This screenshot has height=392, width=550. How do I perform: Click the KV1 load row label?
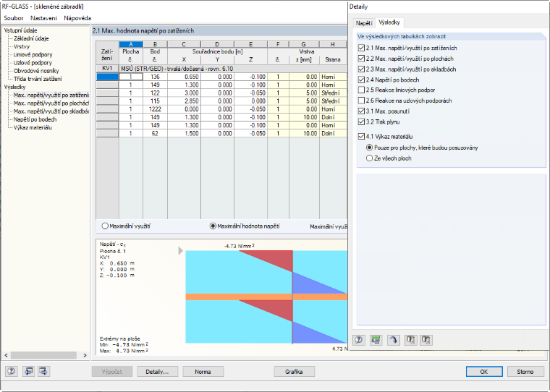pos(107,69)
